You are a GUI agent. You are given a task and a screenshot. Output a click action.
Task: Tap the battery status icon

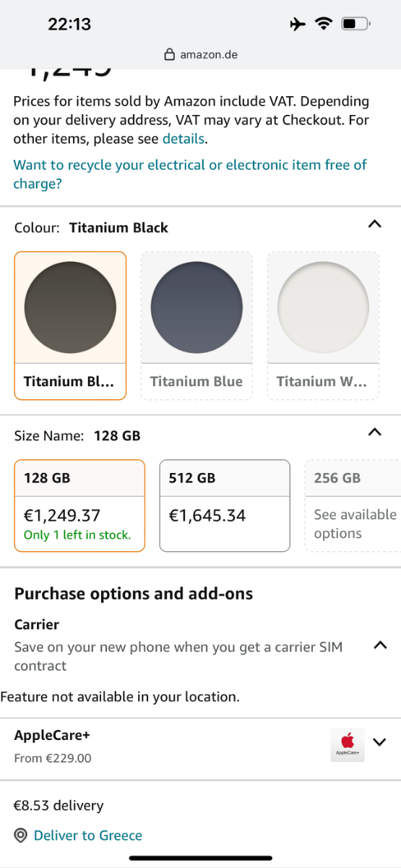(355, 24)
